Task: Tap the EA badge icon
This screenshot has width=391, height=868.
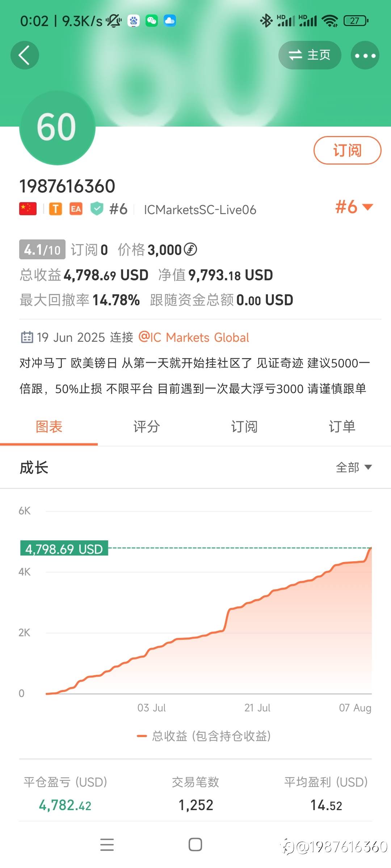Action: tap(76, 209)
